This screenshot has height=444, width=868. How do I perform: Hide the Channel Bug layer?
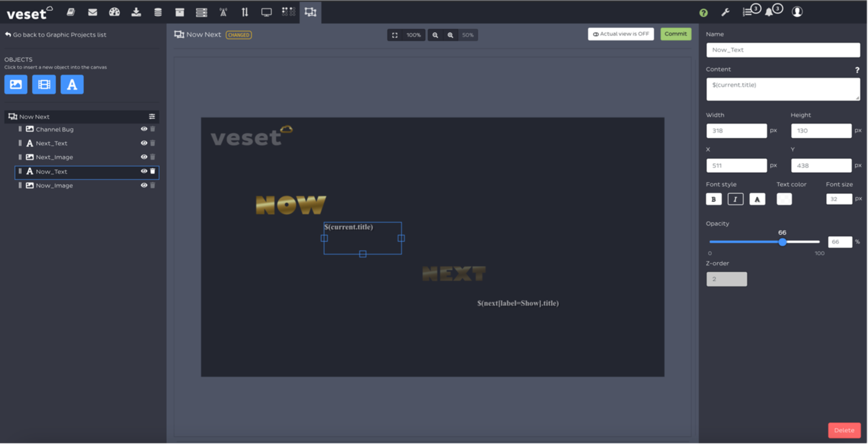144,129
